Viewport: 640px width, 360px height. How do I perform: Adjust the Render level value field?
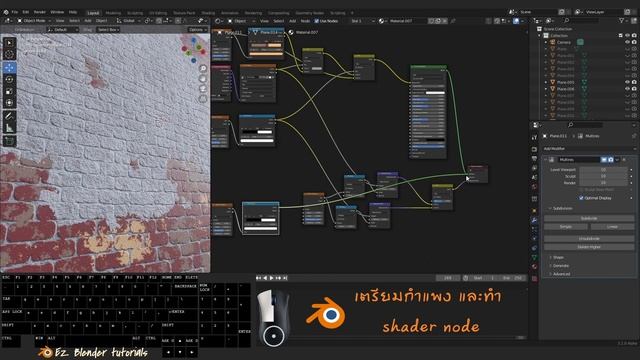tap(604, 183)
